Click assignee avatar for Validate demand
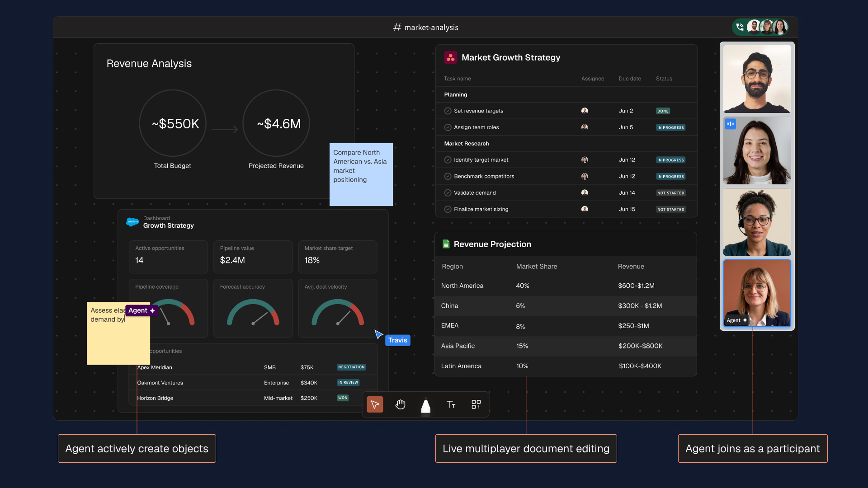 point(585,192)
